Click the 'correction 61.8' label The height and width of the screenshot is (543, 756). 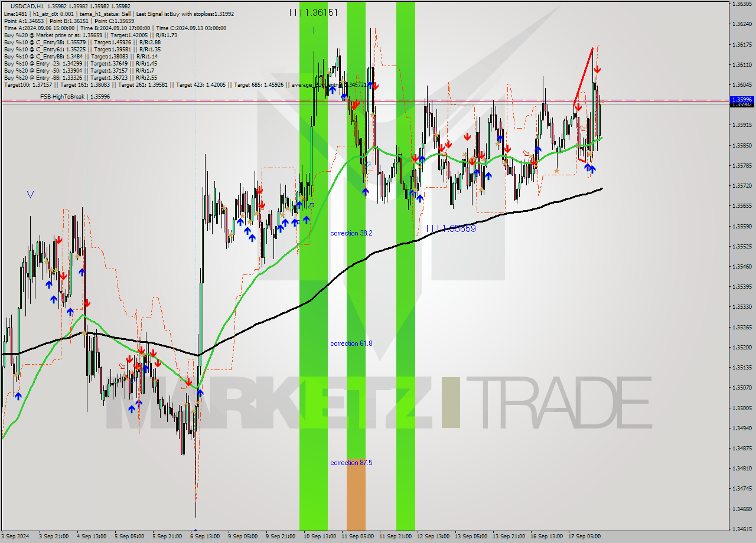[351, 344]
